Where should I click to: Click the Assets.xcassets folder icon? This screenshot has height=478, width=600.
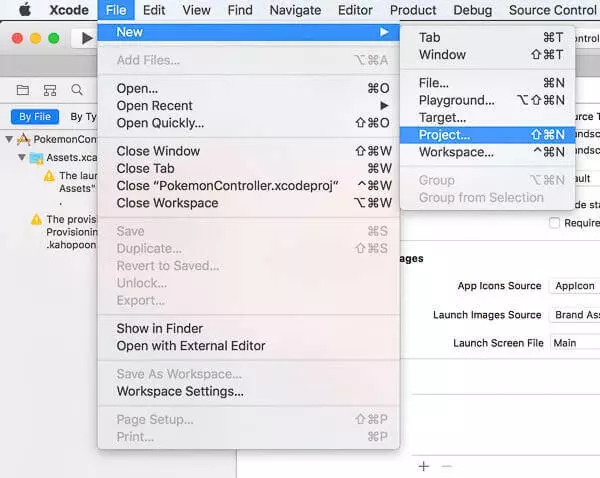pos(37,158)
